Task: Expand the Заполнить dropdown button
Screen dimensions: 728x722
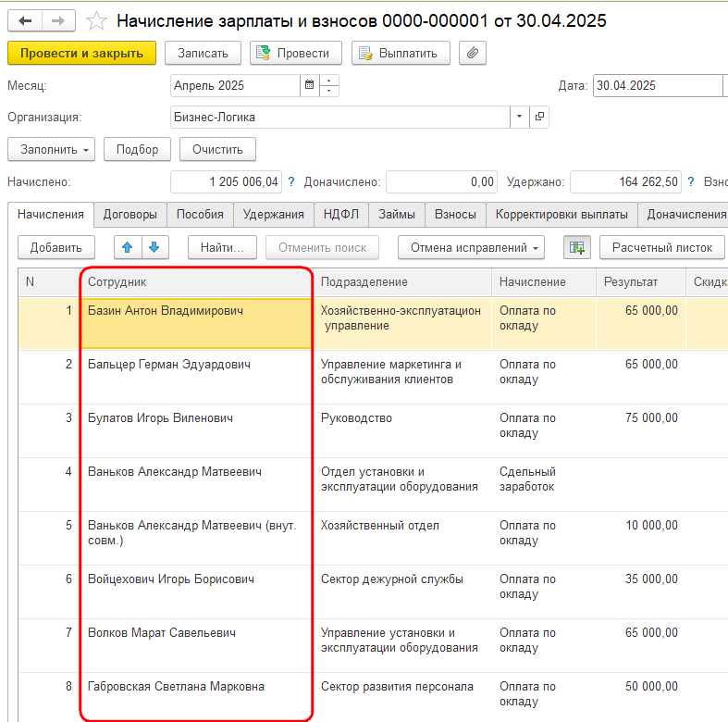Action: (52, 150)
